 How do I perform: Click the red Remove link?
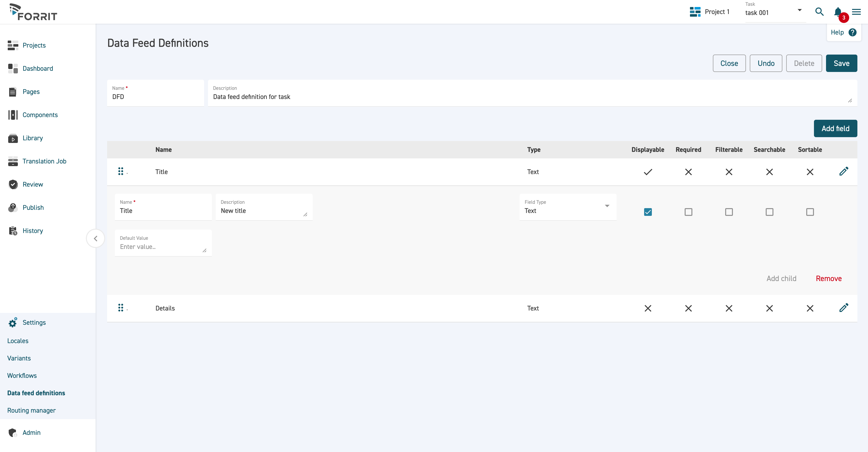click(x=829, y=279)
